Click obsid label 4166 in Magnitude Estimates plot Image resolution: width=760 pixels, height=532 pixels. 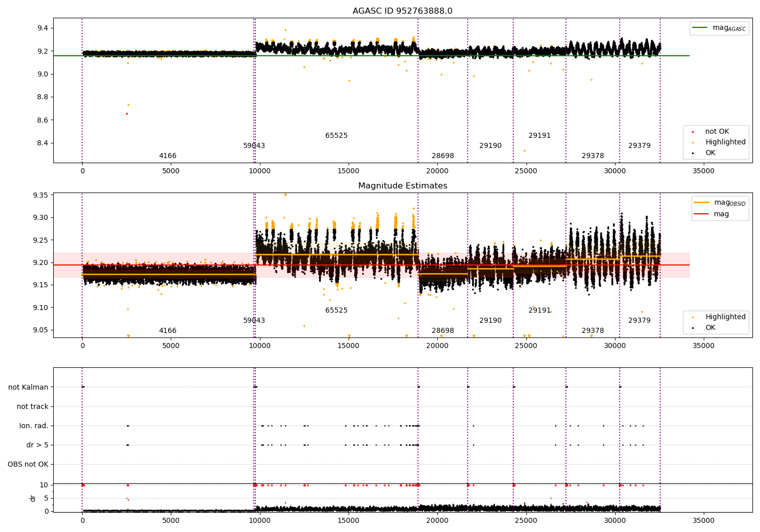pyautogui.click(x=168, y=331)
